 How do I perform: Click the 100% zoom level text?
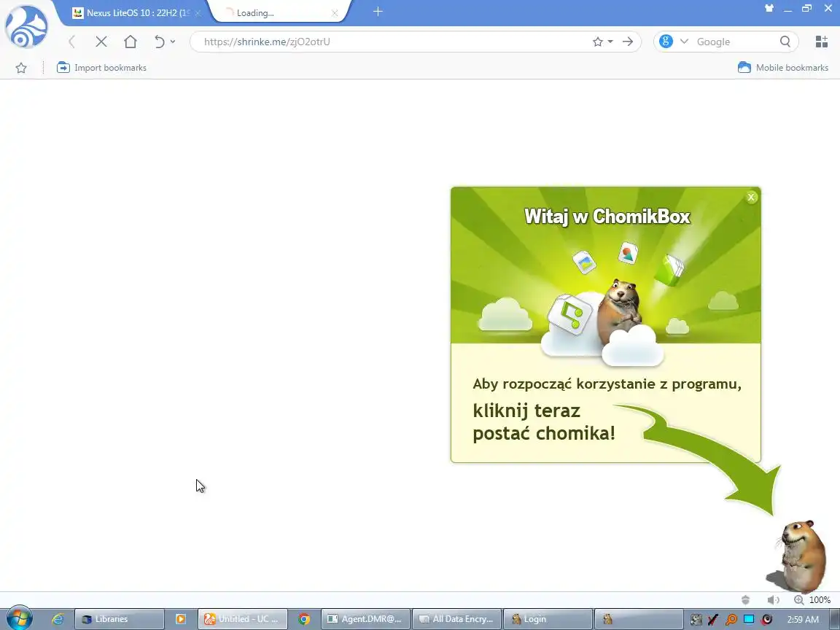point(820,600)
